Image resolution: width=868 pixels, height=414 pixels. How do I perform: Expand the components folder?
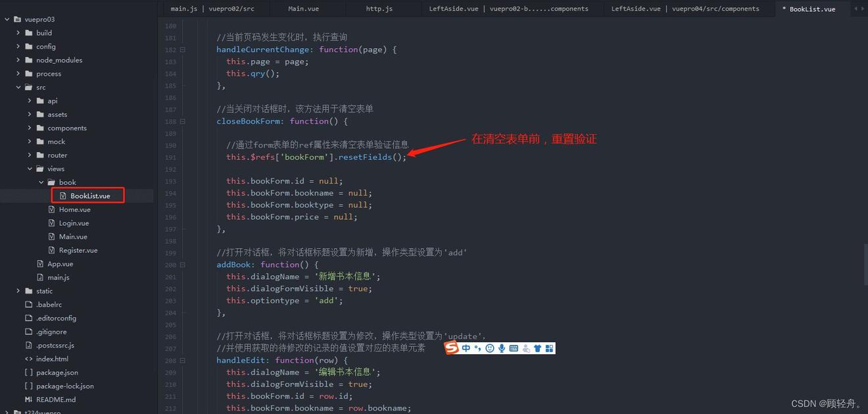coord(30,128)
